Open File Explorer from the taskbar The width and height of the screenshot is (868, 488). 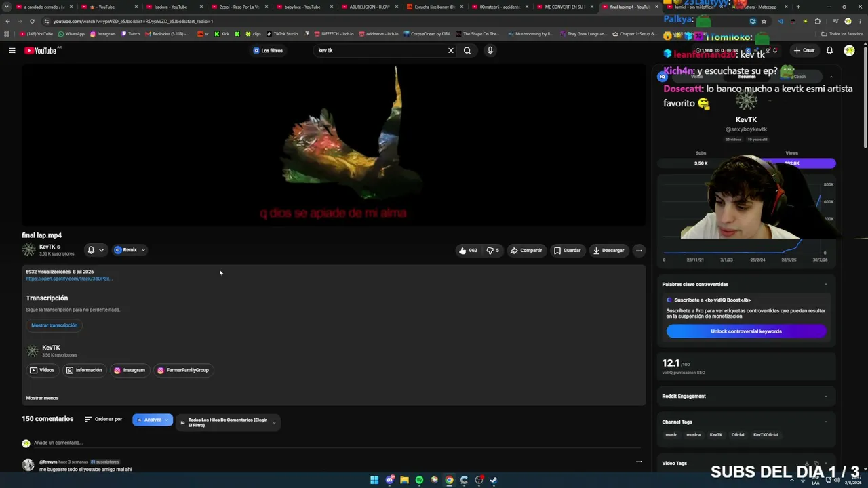click(404, 480)
